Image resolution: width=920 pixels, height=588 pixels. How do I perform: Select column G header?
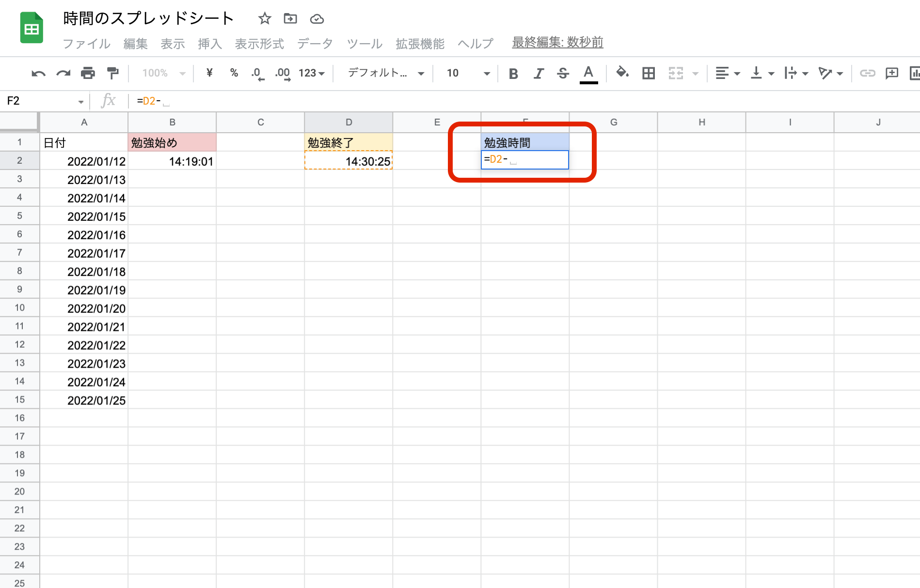tap(613, 122)
